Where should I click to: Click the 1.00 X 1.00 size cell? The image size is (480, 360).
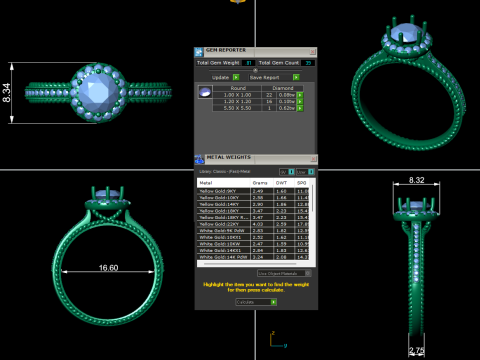pyautogui.click(x=237, y=95)
